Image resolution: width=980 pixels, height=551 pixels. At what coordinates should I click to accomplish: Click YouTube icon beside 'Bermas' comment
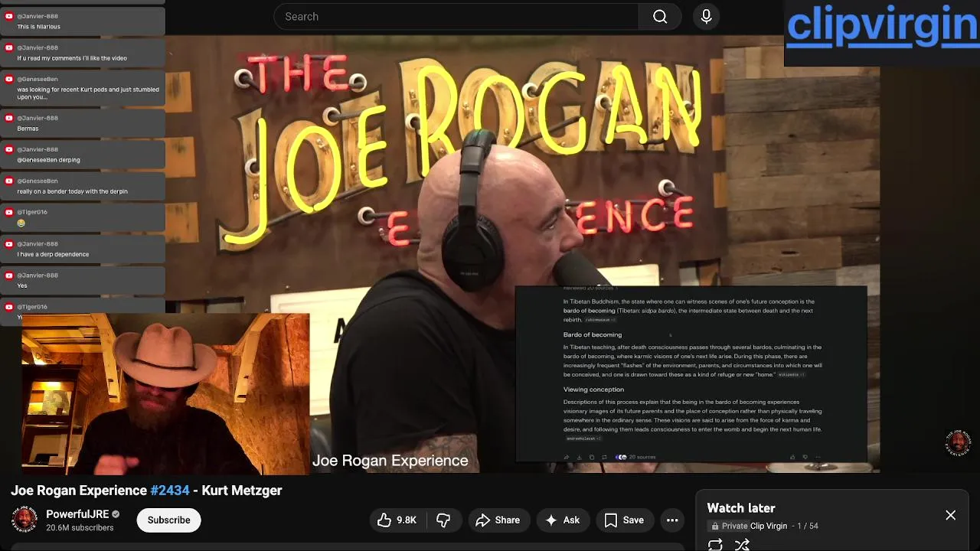(x=9, y=118)
